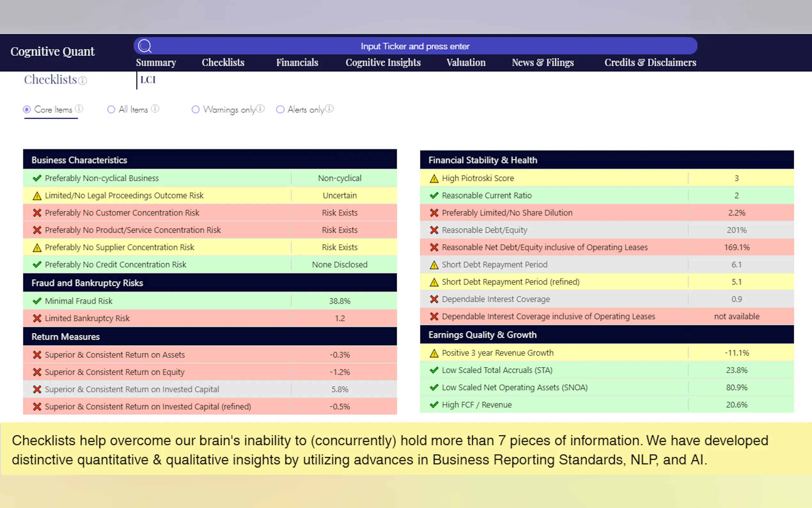Screen dimensions: 812x508
Task: Open Credits & Disclaimers page
Action: coord(650,62)
